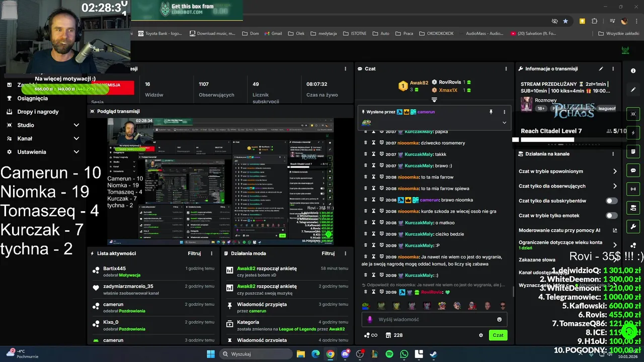Click the '1107 Obserwujących' stat
Screen dimensions: 644x362
coord(216,89)
